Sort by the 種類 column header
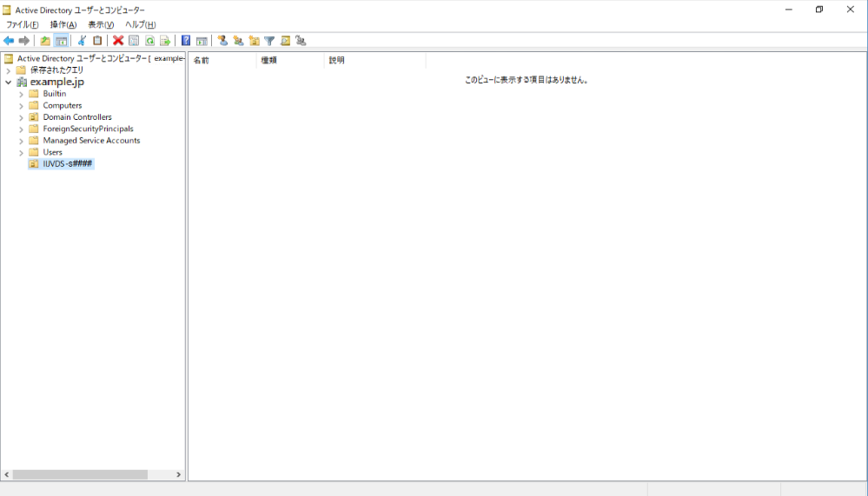 pyautogui.click(x=290, y=60)
